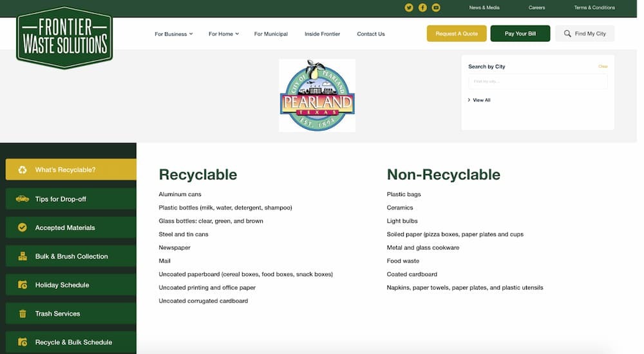Open the YouTube channel icon
Screen dimensions: 644x354
(436, 8)
